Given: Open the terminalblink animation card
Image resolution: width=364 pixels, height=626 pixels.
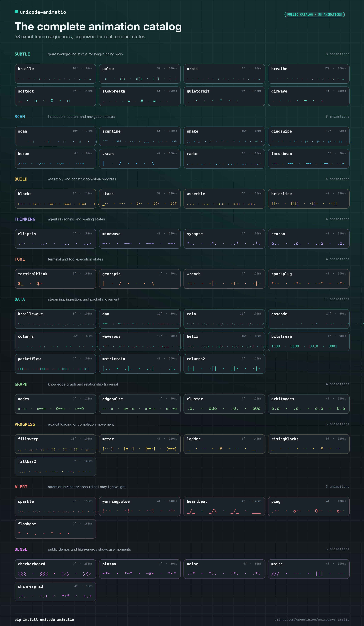Looking at the screenshot, I should click(55, 279).
